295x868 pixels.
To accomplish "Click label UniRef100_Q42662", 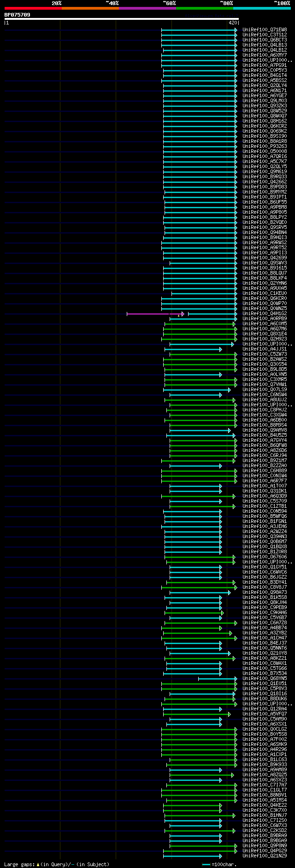I will (x=265, y=182).
